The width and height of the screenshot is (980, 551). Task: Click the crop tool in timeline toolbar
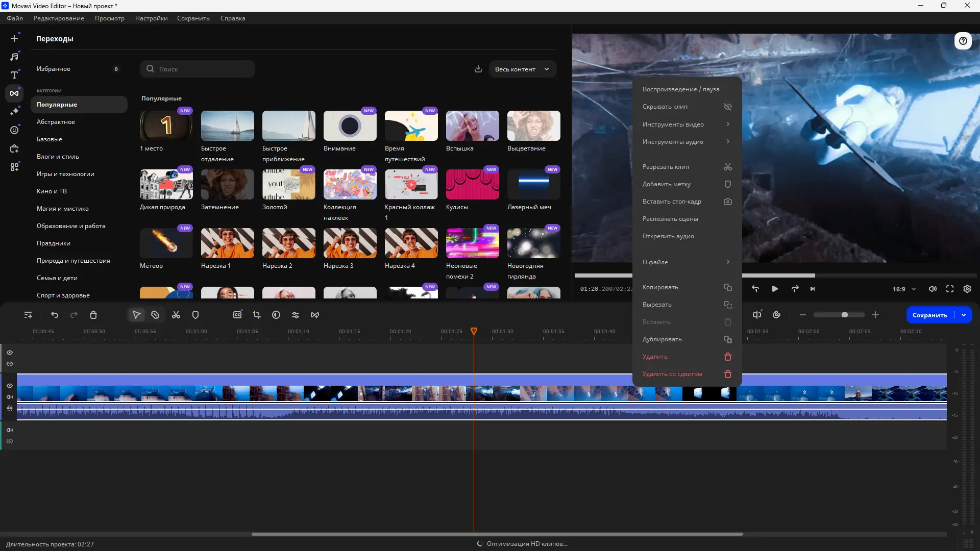(x=257, y=315)
